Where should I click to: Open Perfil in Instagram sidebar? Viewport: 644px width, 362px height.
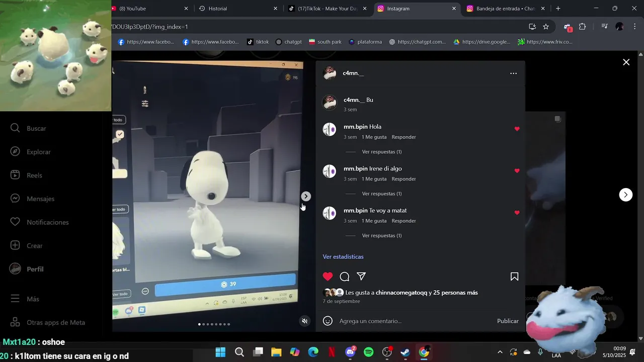pyautogui.click(x=27, y=269)
